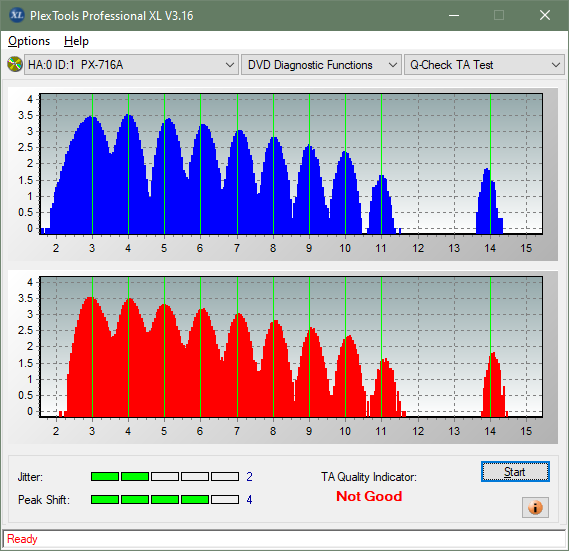Click the orange info icon button

pyautogui.click(x=535, y=507)
